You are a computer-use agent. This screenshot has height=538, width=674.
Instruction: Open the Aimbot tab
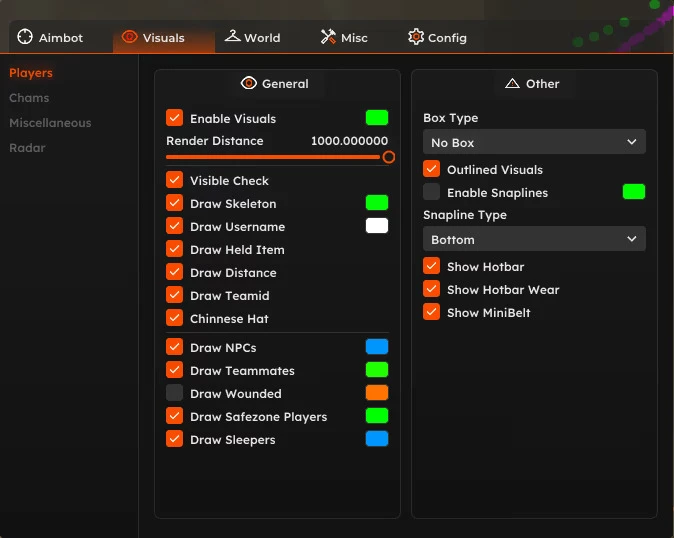50,37
